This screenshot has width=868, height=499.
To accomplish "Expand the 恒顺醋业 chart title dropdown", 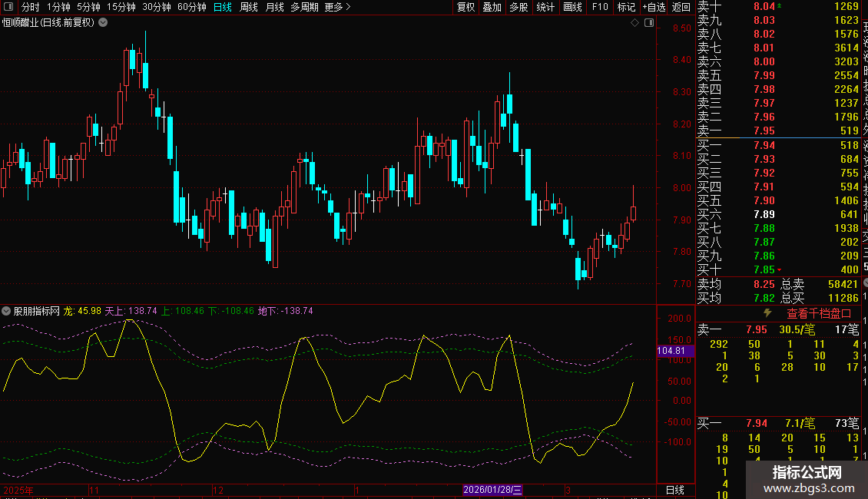I will 104,22.
